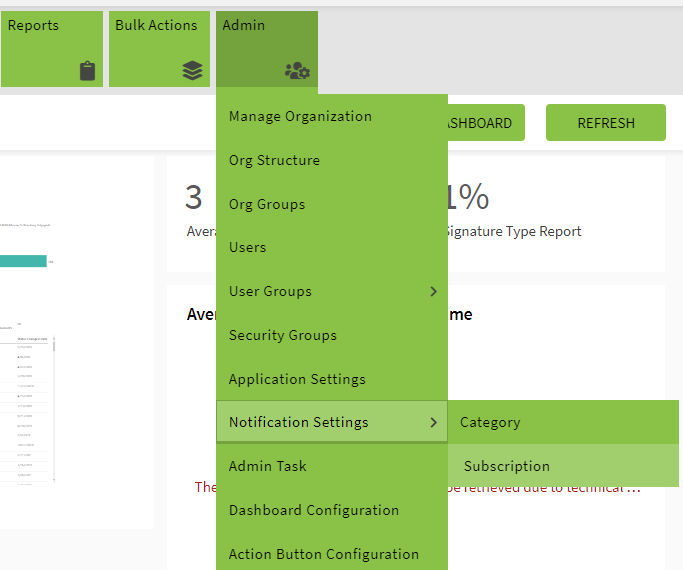The height and width of the screenshot is (570, 683).
Task: Expand the User Groups submenu arrow
Action: tap(433, 291)
